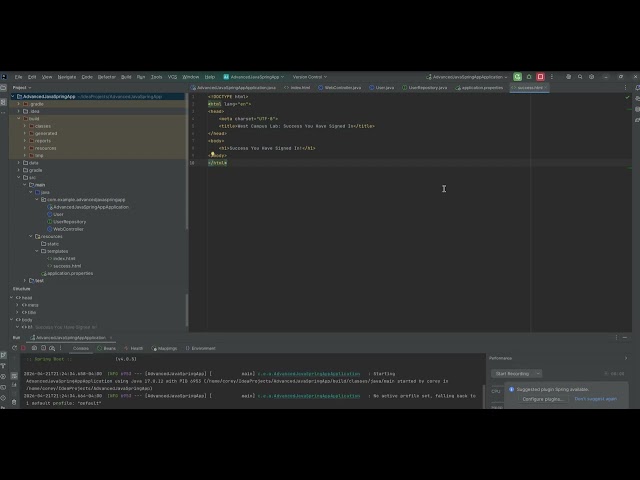Click the project tree vertical scrollbar

pyautogui.click(x=187, y=163)
